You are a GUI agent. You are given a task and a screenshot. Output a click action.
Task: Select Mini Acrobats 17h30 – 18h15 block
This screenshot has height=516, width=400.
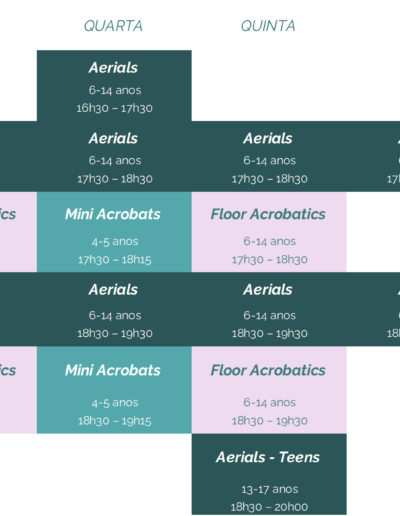tap(114, 232)
